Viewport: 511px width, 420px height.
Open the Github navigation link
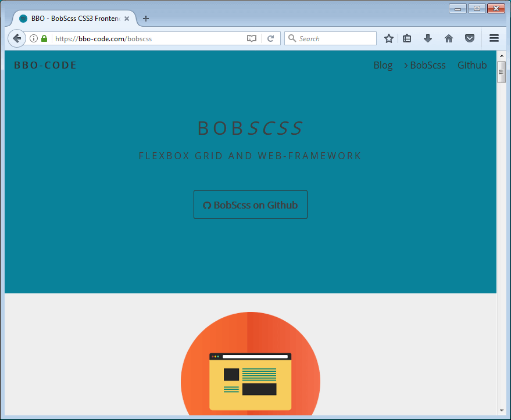pyautogui.click(x=472, y=65)
